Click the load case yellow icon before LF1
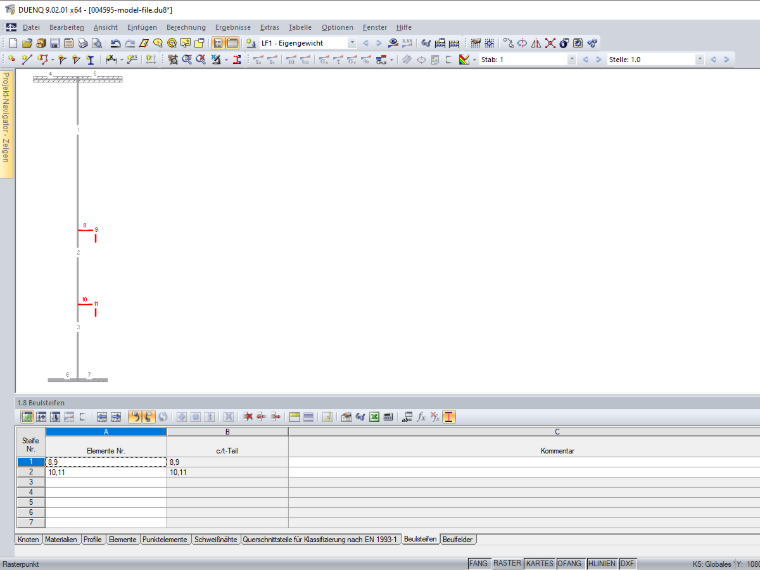 coord(251,43)
